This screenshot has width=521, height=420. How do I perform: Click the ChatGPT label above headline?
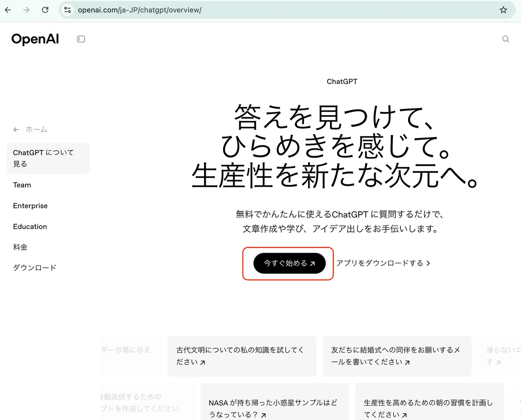click(x=342, y=82)
